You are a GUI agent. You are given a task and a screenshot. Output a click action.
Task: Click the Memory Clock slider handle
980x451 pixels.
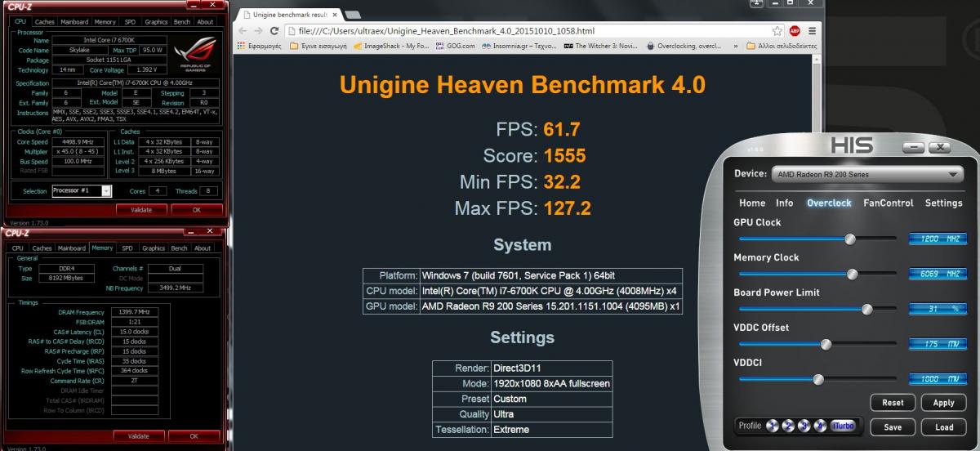853,275
